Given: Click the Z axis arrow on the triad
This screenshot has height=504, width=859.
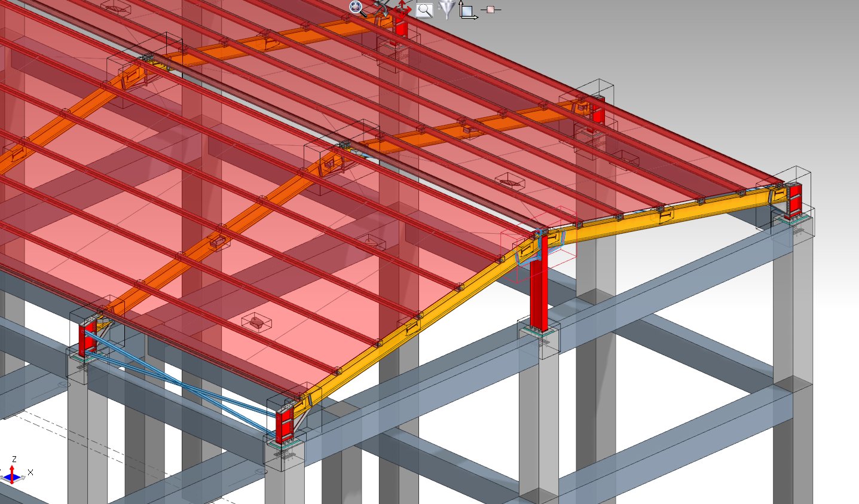Looking at the screenshot, I should 13,465.
